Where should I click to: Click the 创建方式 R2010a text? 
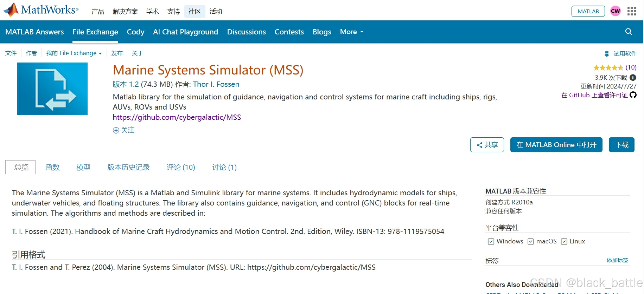pos(509,202)
